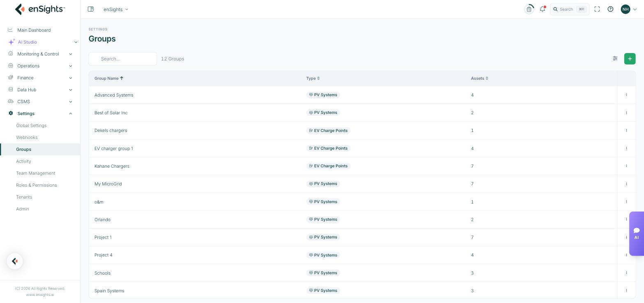Open row actions for Best of Solar Inc
Viewport: 644px width, 303px height.
[x=626, y=113]
